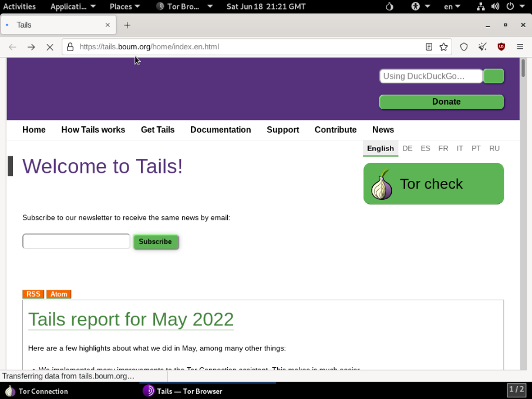Viewport: 532px width, 399px height.
Task: Open the clock calendar Sat Jun 18
Action: tap(266, 6)
